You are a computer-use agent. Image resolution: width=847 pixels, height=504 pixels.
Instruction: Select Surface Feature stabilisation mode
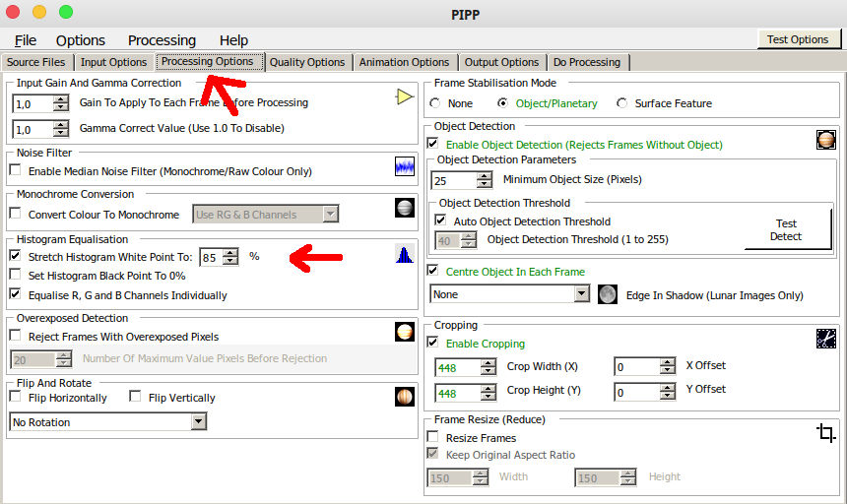pos(621,103)
